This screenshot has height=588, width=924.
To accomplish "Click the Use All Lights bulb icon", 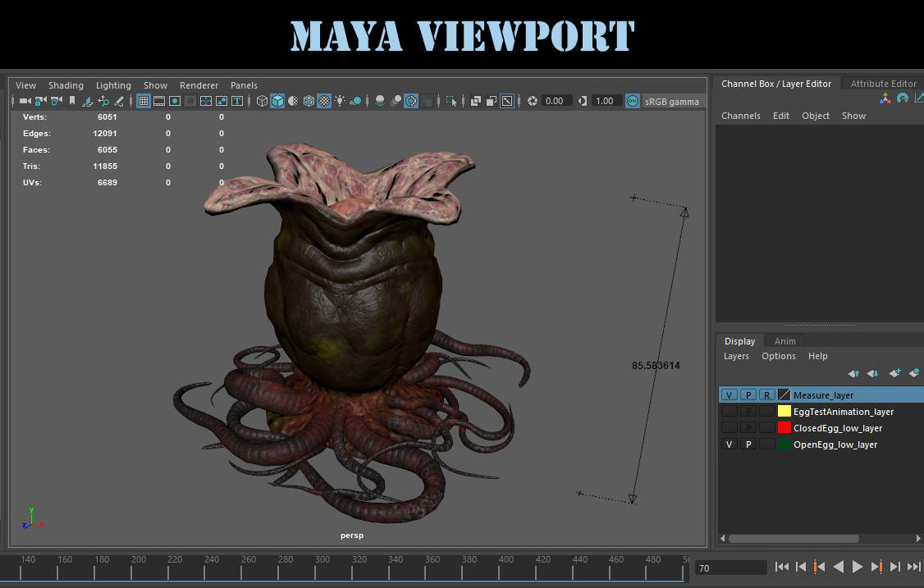I will (x=340, y=101).
